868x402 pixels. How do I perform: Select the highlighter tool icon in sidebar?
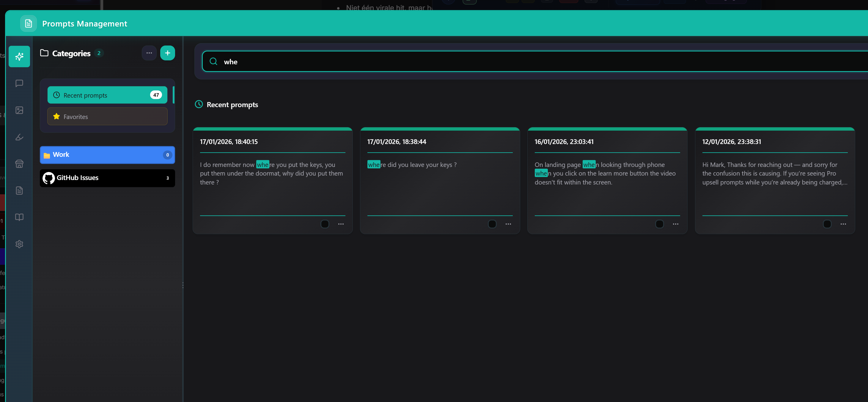tap(19, 137)
